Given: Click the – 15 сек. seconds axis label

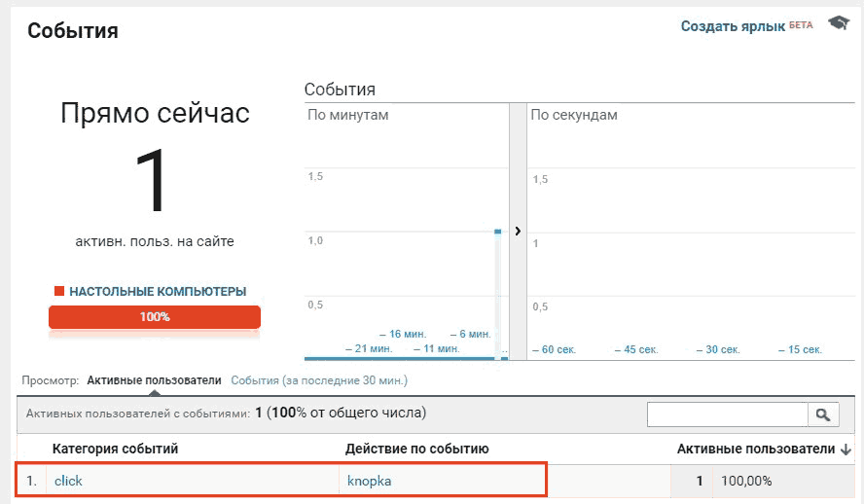Looking at the screenshot, I should [x=800, y=349].
